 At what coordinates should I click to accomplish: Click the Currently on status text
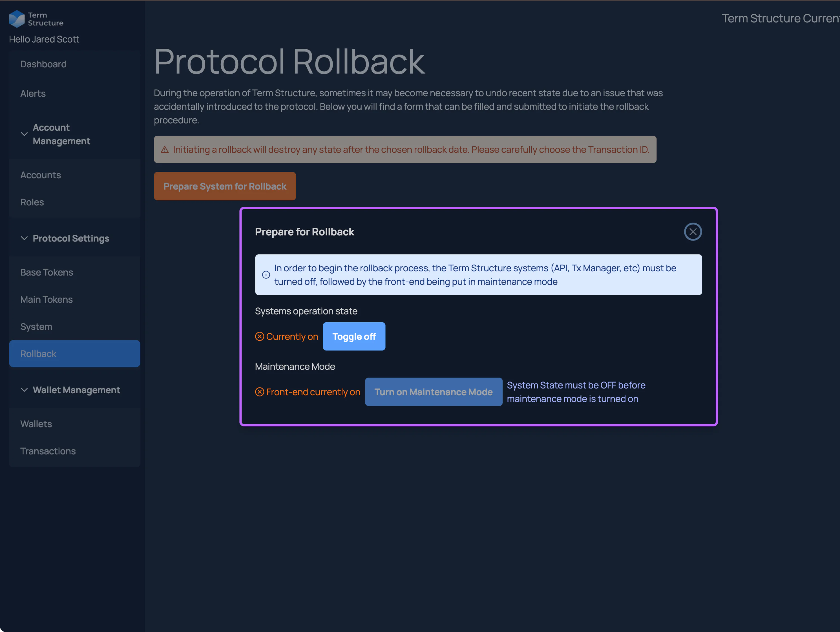point(292,336)
